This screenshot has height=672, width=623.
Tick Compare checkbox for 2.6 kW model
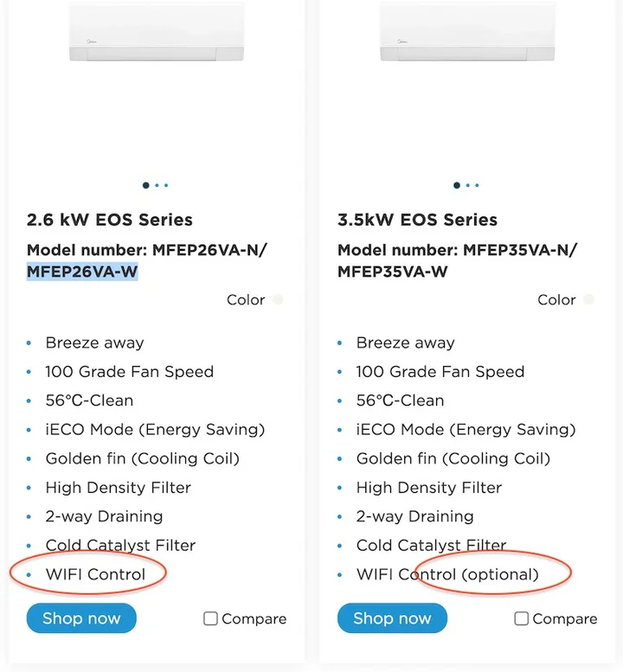click(210, 618)
